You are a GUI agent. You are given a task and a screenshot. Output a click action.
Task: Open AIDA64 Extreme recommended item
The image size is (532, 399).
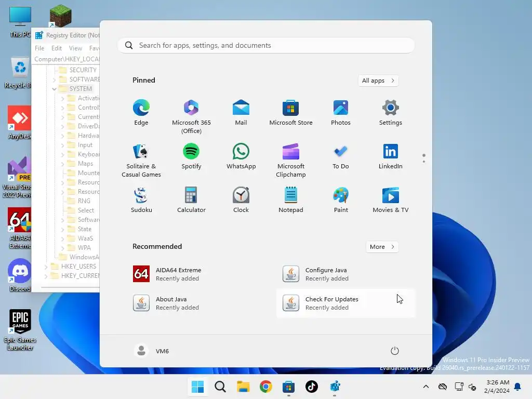[196, 274]
